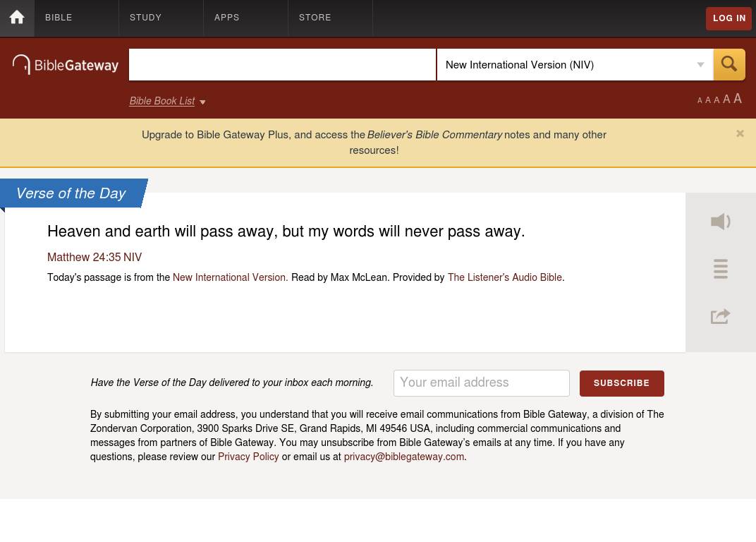Click the home icon in top bar

17,18
